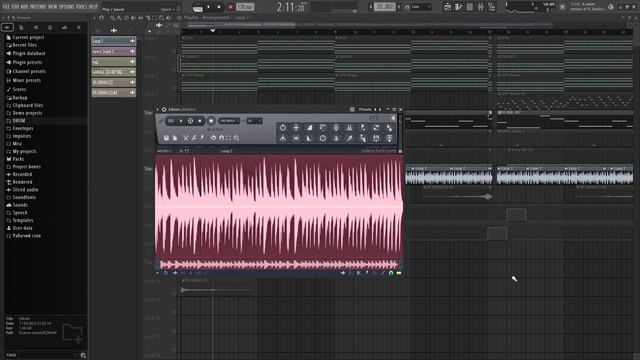Click the Edison normalize/center tool icon
This screenshot has height=360, width=640.
pyautogui.click(x=296, y=128)
